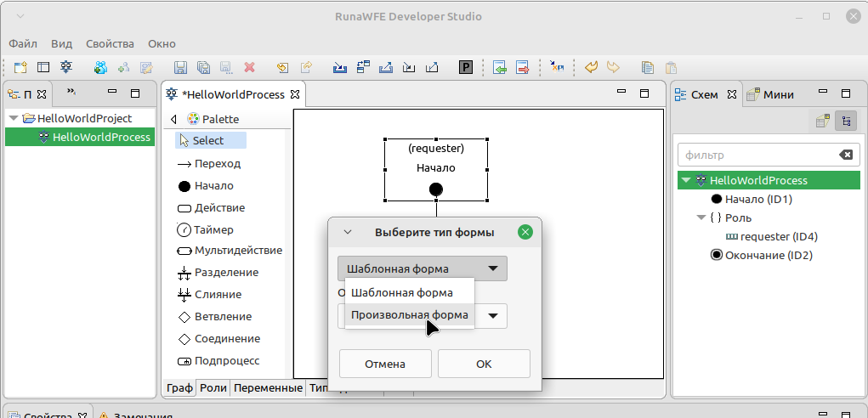Click the blue tray with up arrow icon
The image size is (868, 418).
[x=386, y=67]
